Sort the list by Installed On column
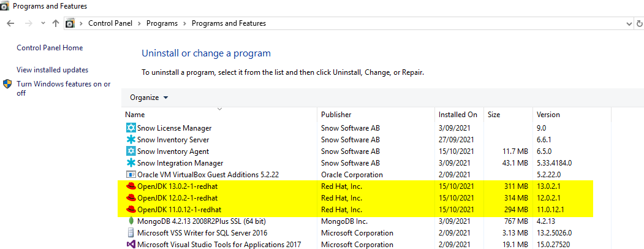The height and width of the screenshot is (249, 644). tap(459, 114)
